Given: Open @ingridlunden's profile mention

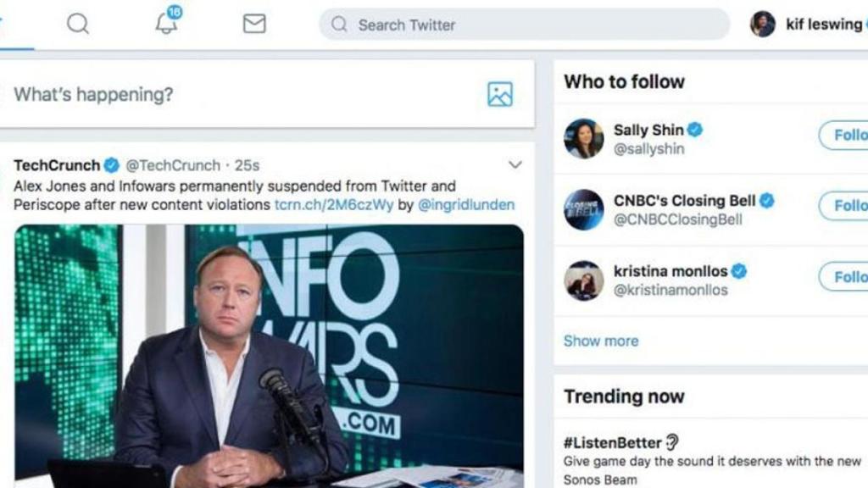Looking at the screenshot, I should coord(472,204).
